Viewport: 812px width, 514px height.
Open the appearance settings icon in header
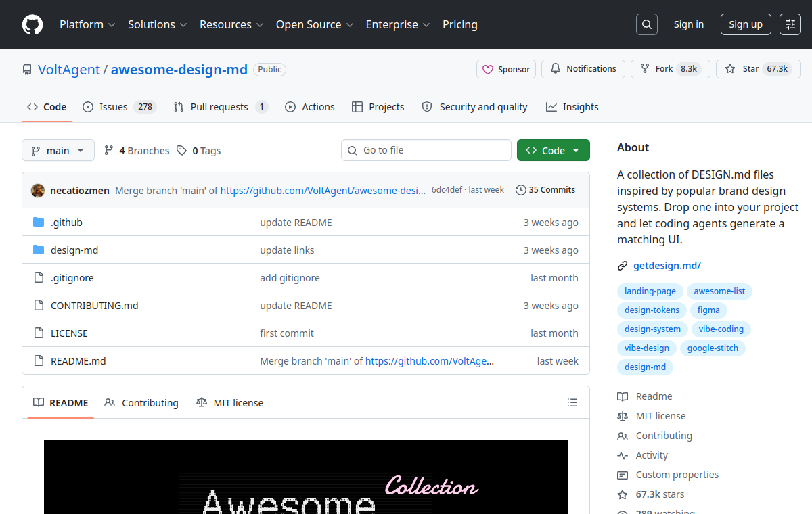pyautogui.click(x=790, y=24)
